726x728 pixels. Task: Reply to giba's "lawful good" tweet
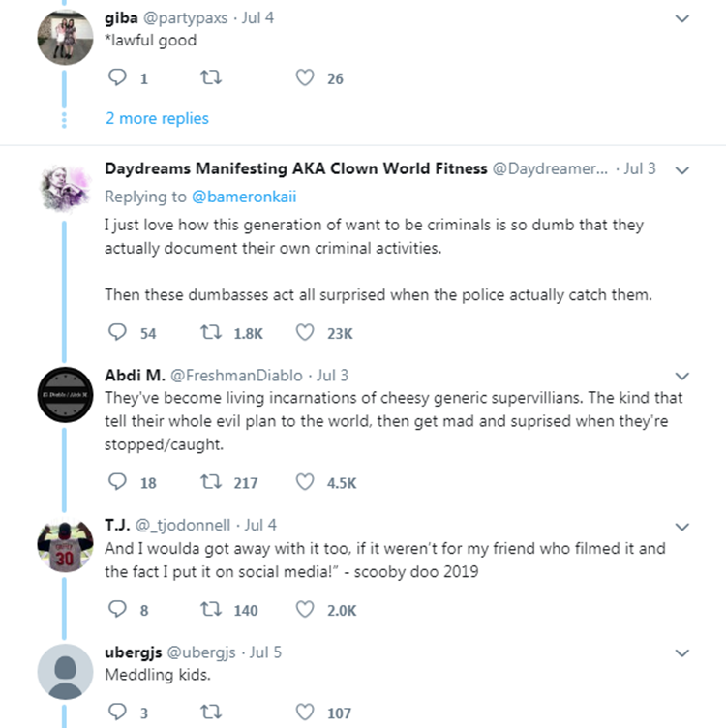[118, 78]
